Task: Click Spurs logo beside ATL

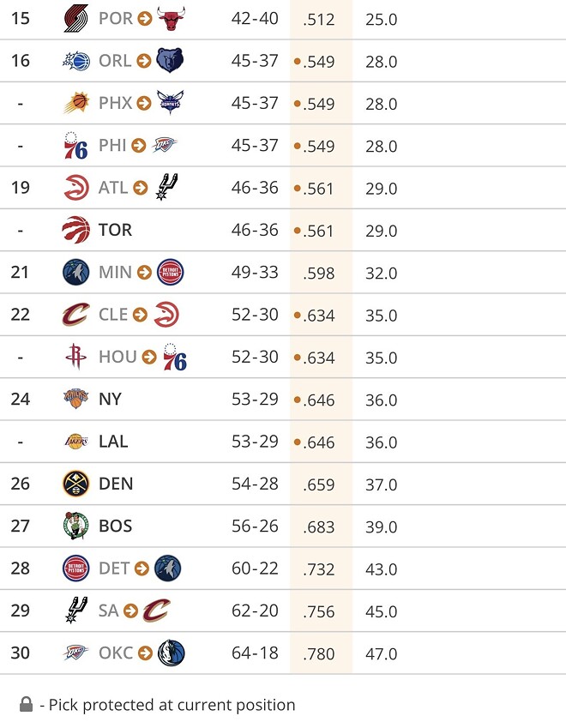Action: [x=165, y=188]
